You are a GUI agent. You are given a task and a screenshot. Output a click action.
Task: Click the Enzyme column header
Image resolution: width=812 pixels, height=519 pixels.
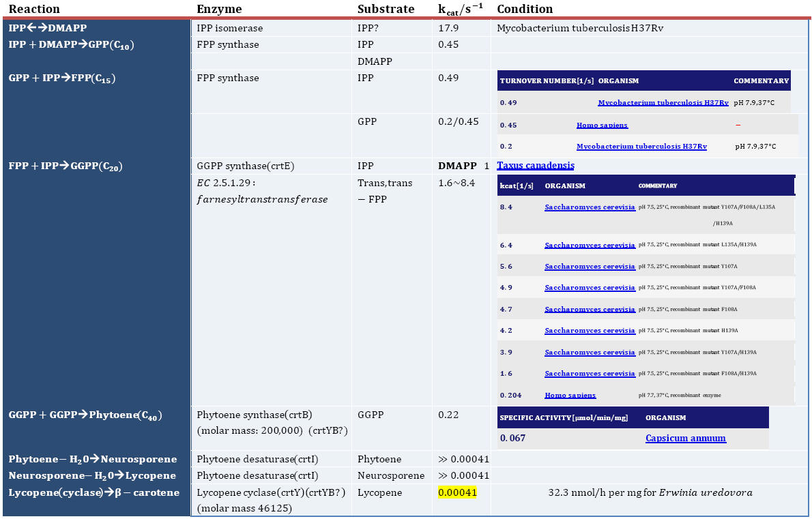pyautogui.click(x=218, y=9)
